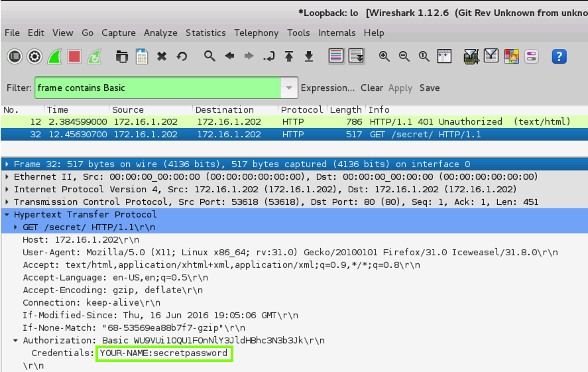The image size is (588, 372).
Task: Jump to last packet icon
Action: 309,56
